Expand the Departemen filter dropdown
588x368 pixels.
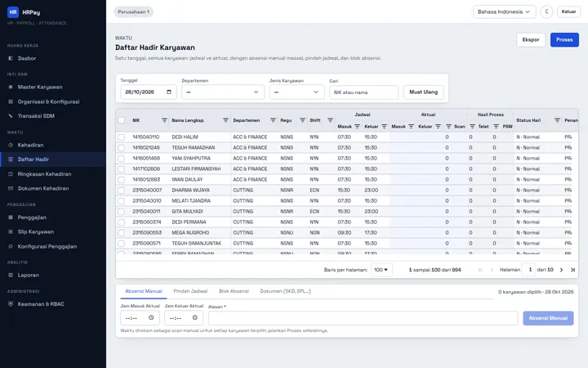point(223,92)
